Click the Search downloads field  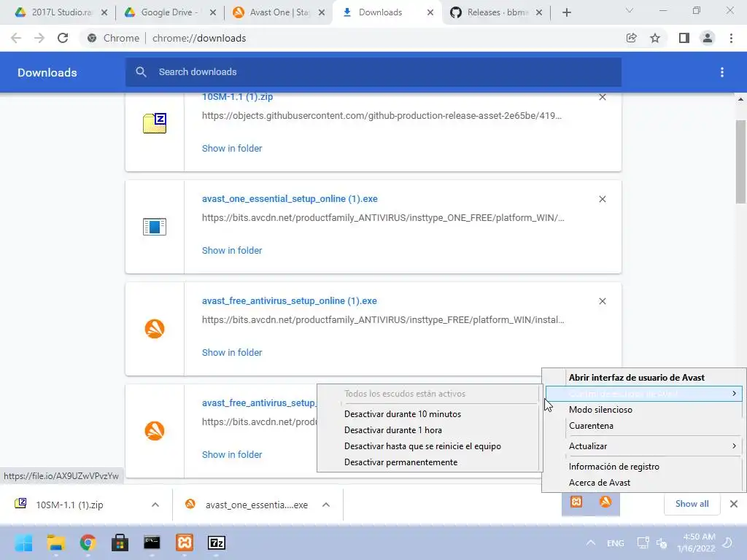pos(373,72)
